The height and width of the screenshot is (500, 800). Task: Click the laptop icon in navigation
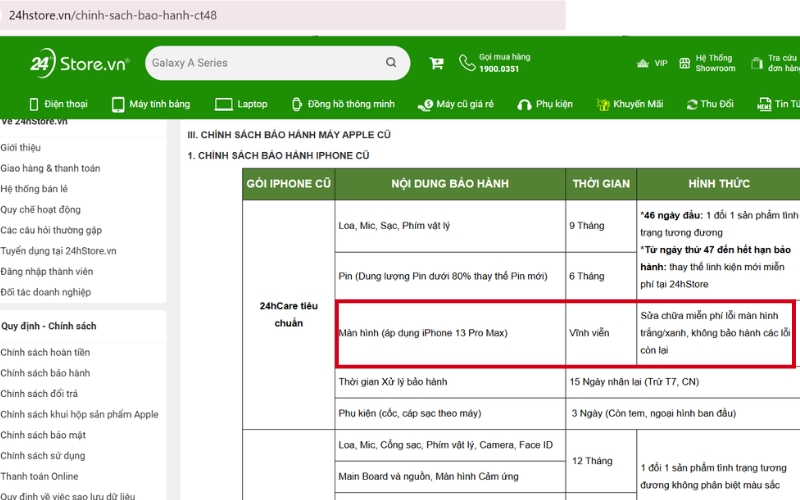point(223,105)
